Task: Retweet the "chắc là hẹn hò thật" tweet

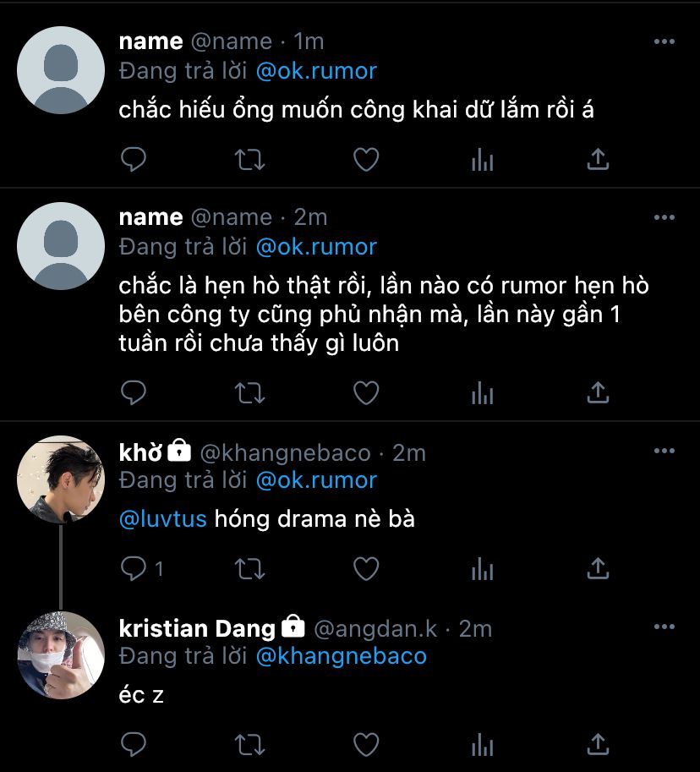Action: (x=249, y=392)
